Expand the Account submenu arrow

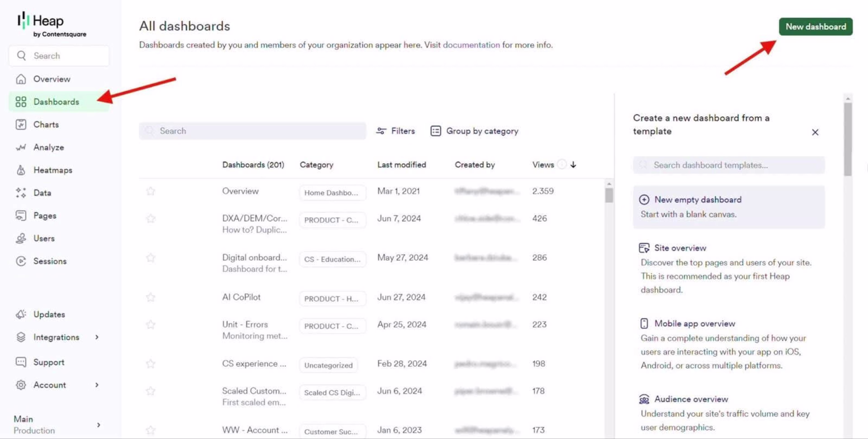click(x=97, y=385)
